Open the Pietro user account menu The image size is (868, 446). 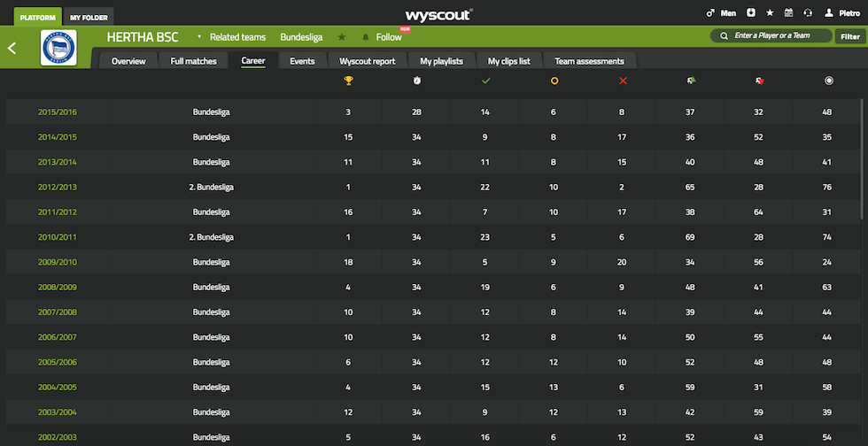click(842, 13)
